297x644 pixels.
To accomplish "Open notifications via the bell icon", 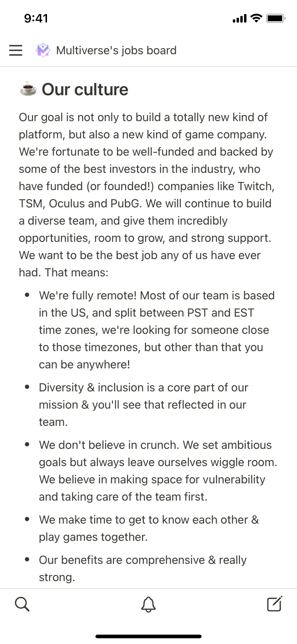I will pos(148,604).
